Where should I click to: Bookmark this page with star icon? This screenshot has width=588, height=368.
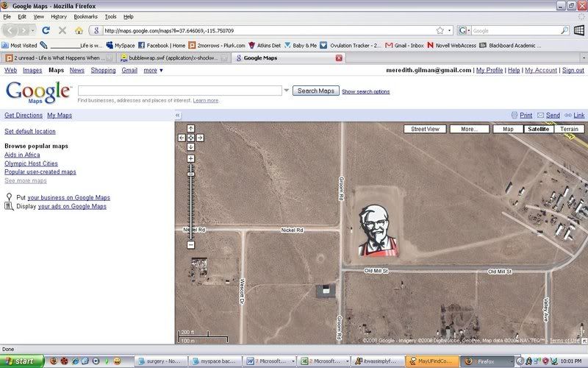coord(440,31)
